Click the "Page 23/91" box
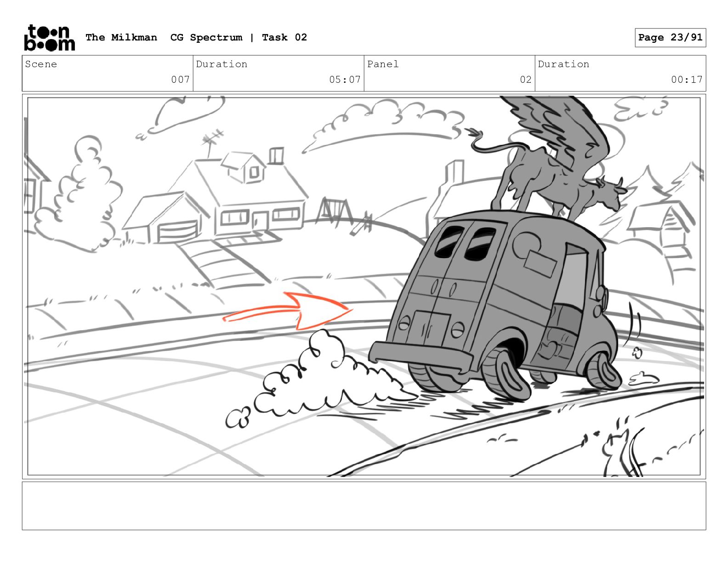Screen dimensions: 728x563 pos(670,38)
